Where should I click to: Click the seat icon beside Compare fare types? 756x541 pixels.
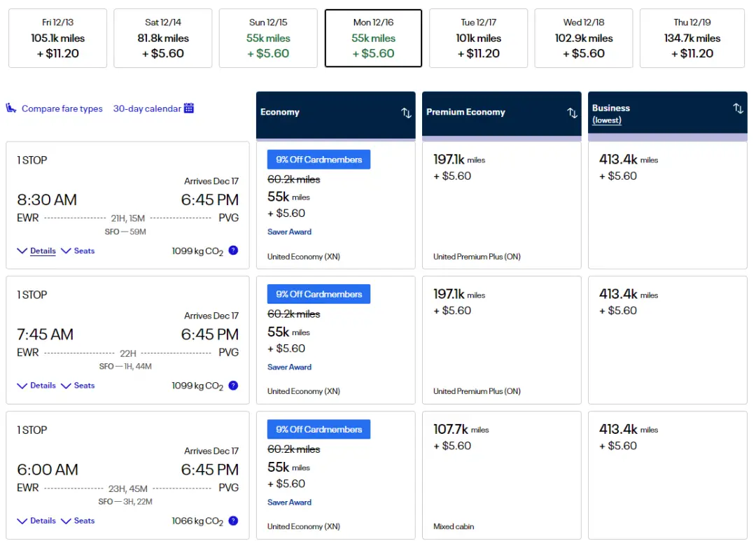[11, 108]
